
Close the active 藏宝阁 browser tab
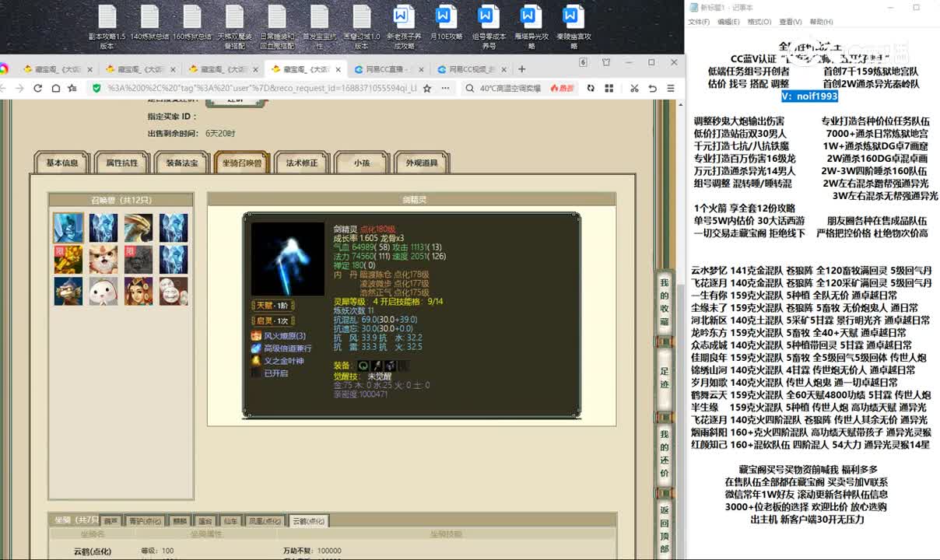(338, 69)
